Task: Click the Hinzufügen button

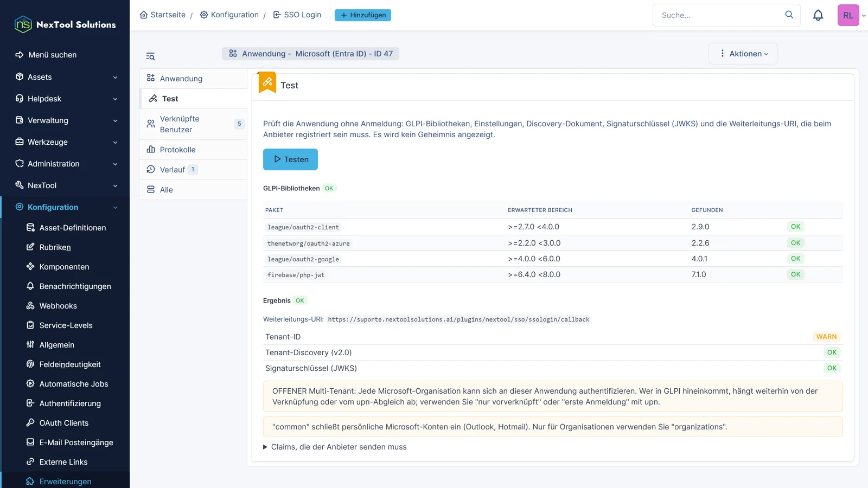Action: point(363,15)
